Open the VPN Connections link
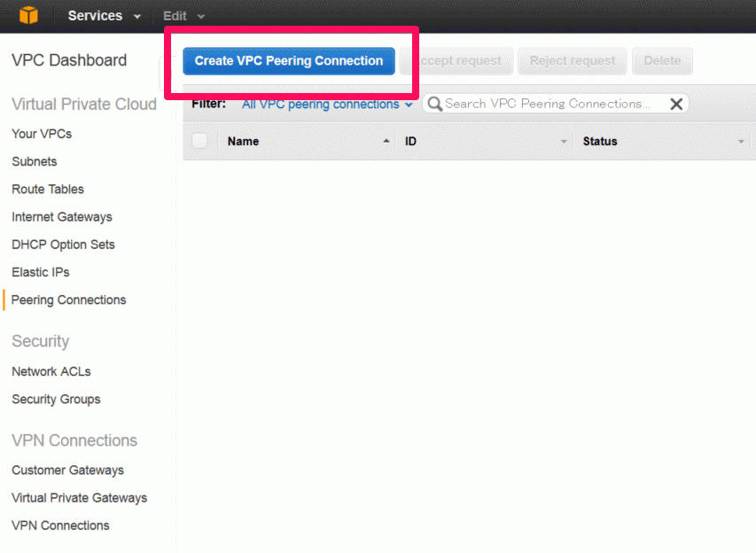Screen dimensions: 756x553 point(60,526)
